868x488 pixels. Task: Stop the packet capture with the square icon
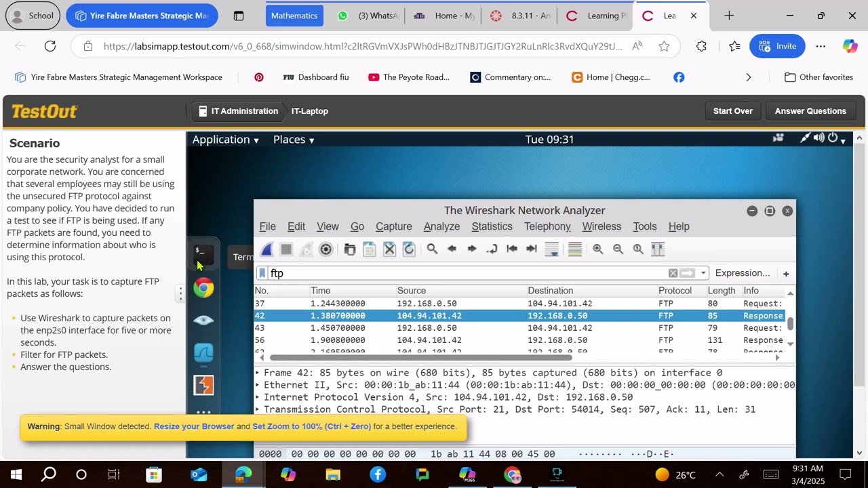tap(286, 249)
